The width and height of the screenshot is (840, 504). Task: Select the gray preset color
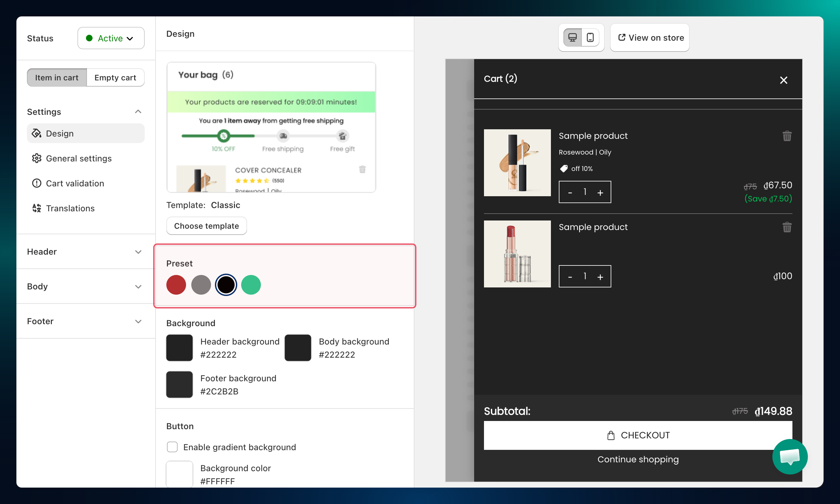tap(201, 284)
